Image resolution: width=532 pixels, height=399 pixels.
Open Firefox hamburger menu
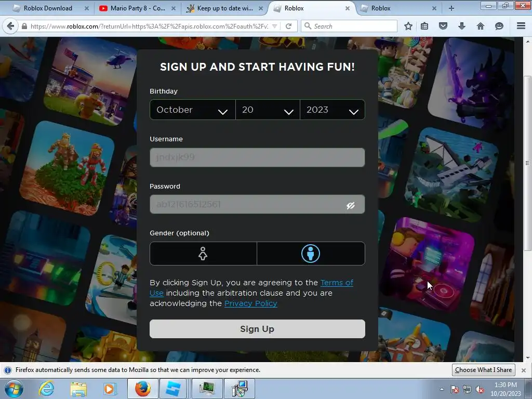pos(521,26)
